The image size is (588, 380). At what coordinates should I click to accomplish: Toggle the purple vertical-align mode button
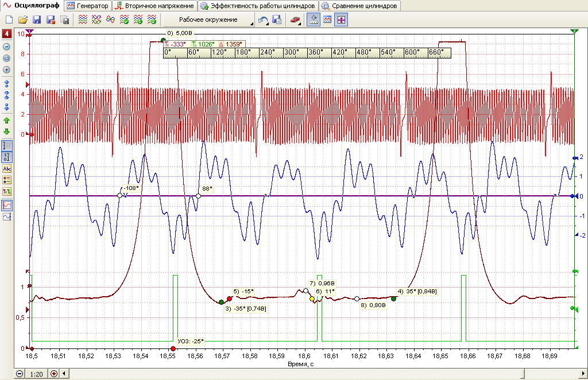(x=341, y=20)
